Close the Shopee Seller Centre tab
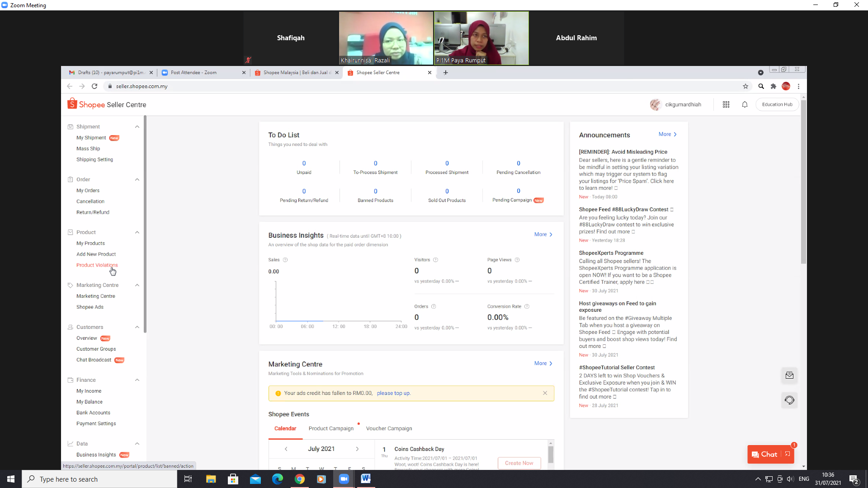868x488 pixels. click(429, 72)
